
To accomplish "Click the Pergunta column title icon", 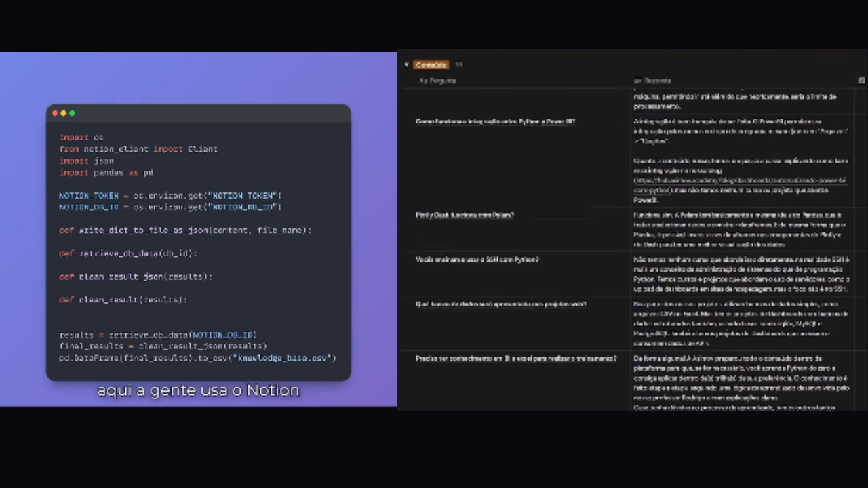I will pyautogui.click(x=422, y=81).
